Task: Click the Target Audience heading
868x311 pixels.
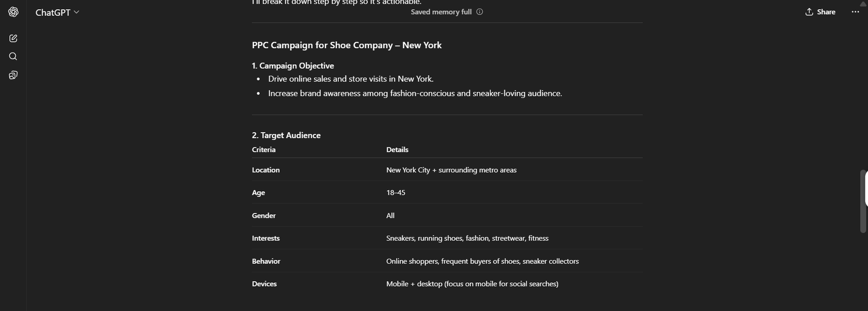Action: [286, 135]
